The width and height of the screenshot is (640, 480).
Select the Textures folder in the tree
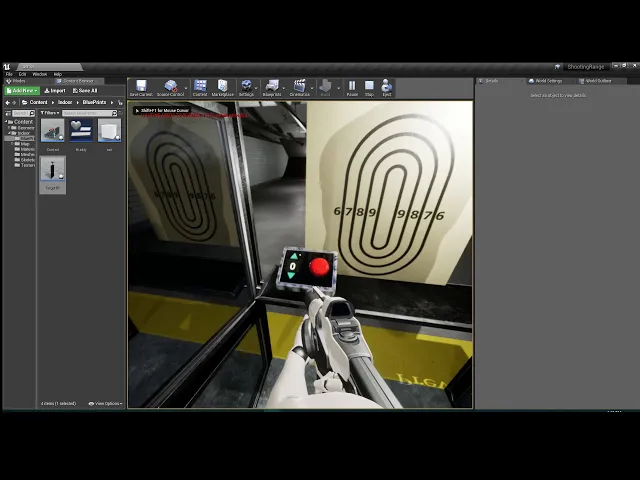pos(25,165)
